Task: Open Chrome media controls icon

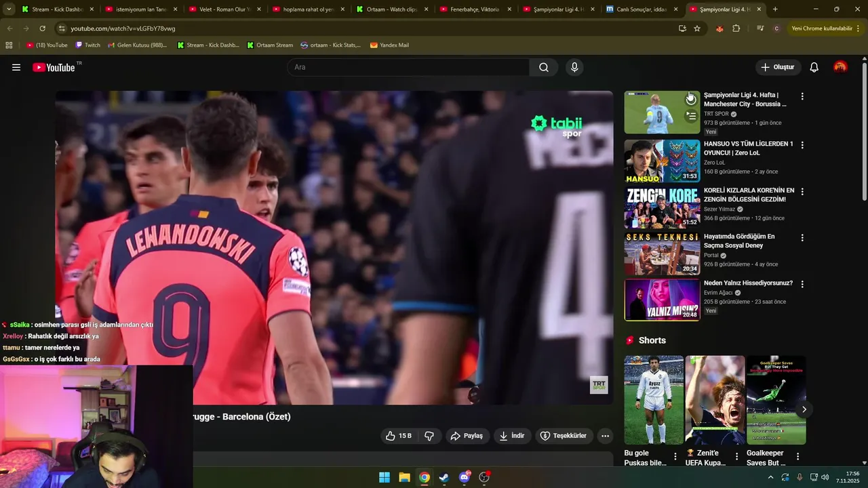Action: tap(760, 28)
